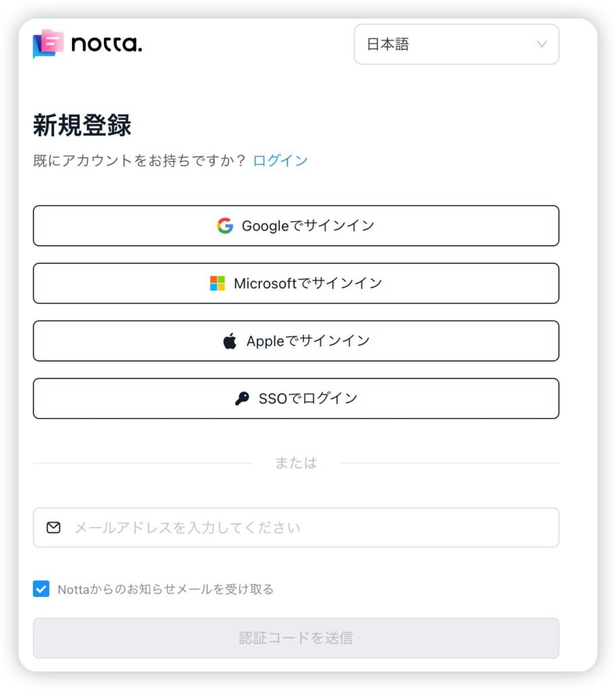
Task: Click the Microsoft four-square logo icon
Action: click(x=217, y=284)
